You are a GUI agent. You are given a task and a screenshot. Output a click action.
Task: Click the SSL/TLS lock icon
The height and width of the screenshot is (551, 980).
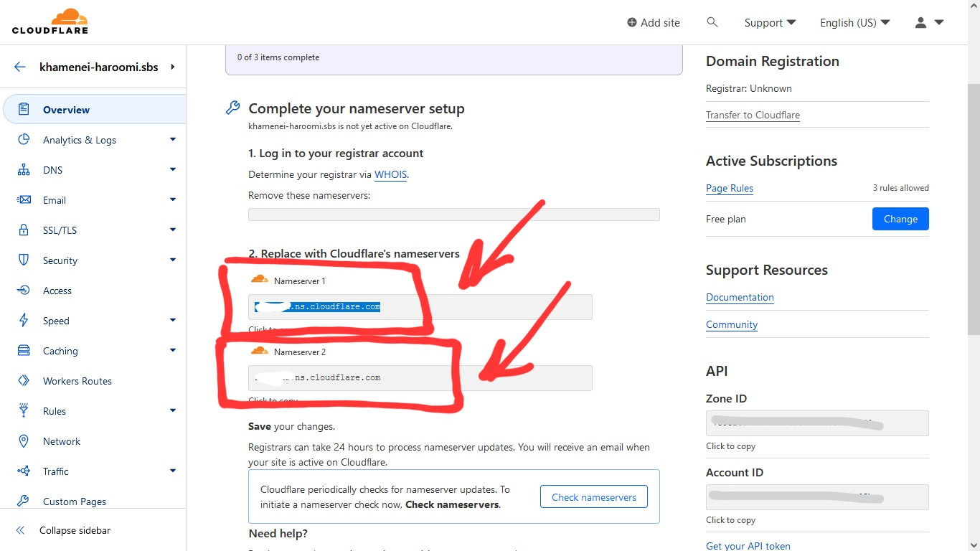point(24,230)
